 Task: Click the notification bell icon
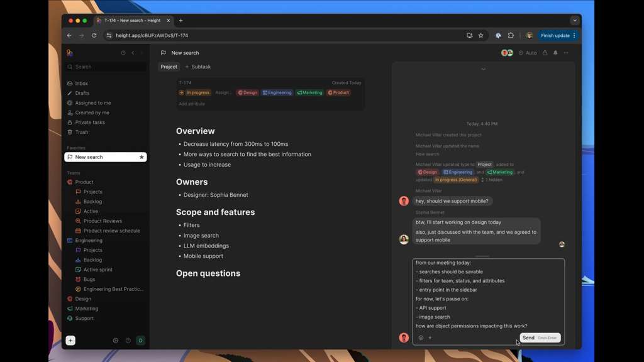pyautogui.click(x=555, y=53)
